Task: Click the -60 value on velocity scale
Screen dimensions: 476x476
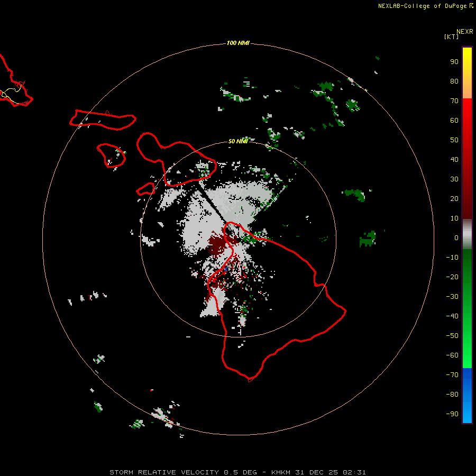Action: pyautogui.click(x=452, y=355)
